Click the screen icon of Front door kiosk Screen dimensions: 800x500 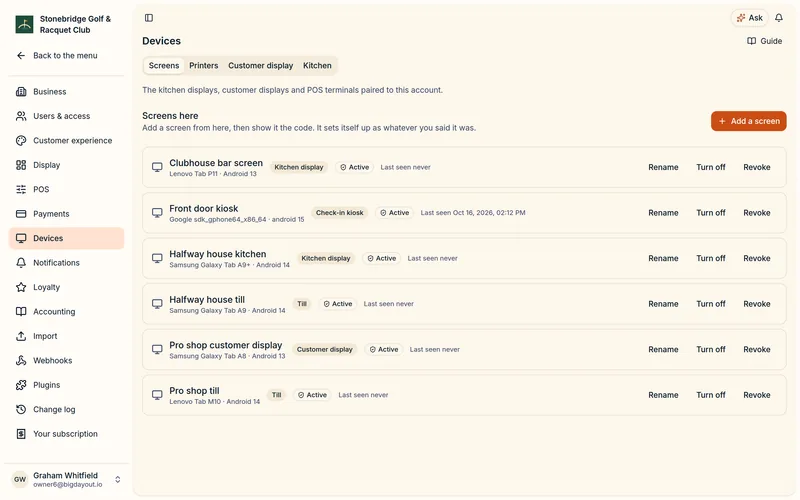point(157,213)
